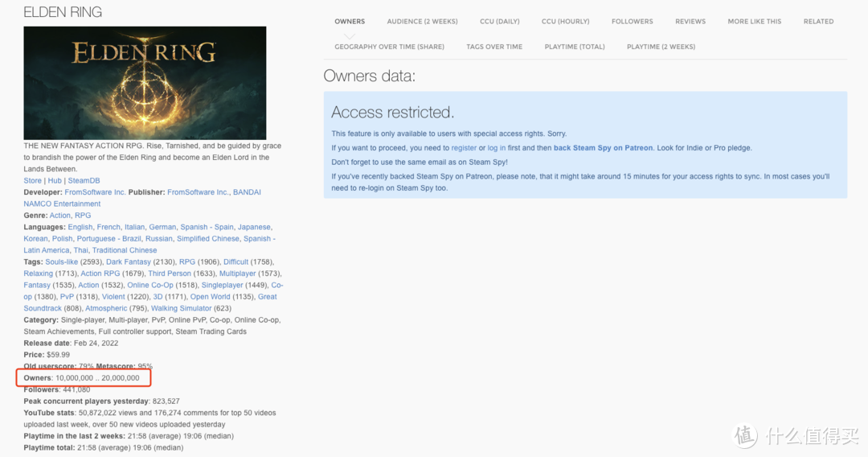The height and width of the screenshot is (457, 868).
Task: Select the Related tab
Action: click(x=818, y=22)
